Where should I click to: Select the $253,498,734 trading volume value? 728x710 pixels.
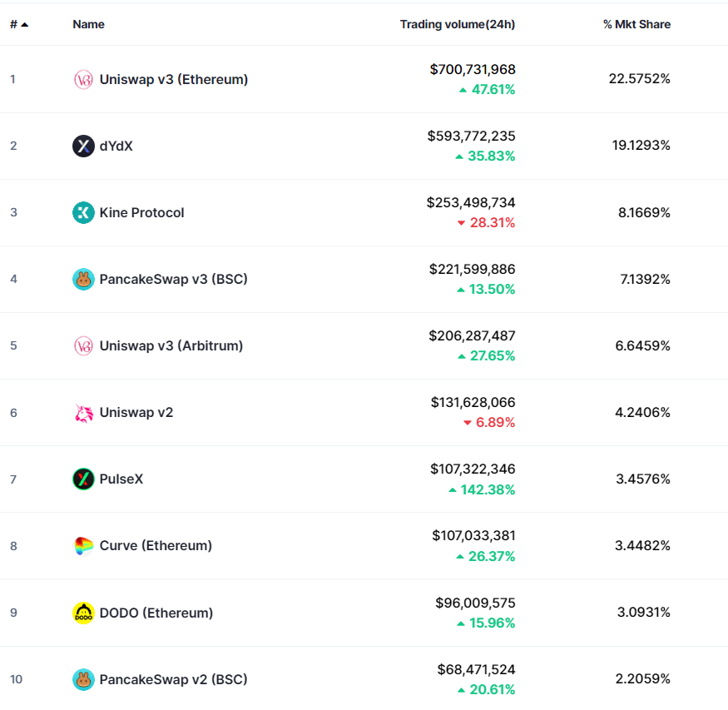(x=471, y=203)
